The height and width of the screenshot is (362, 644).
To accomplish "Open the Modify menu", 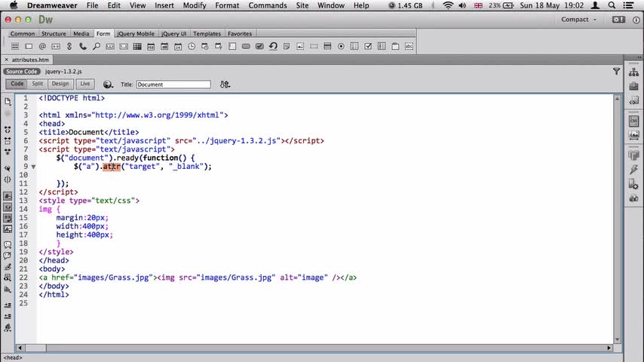I will click(195, 5).
